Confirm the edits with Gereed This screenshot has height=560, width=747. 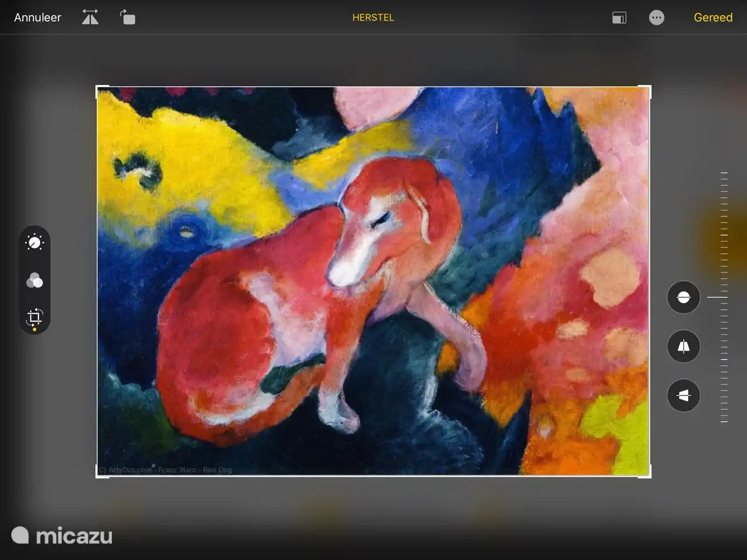[x=713, y=17]
